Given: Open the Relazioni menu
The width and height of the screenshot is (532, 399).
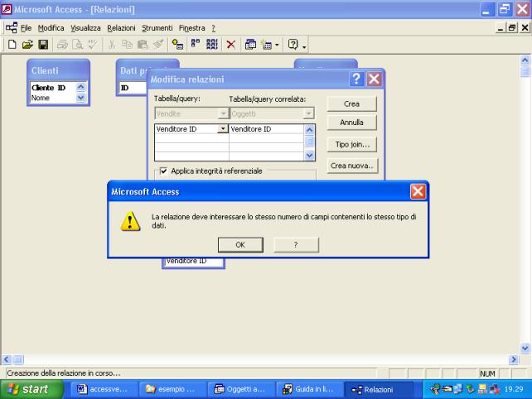Looking at the screenshot, I should pos(121,28).
